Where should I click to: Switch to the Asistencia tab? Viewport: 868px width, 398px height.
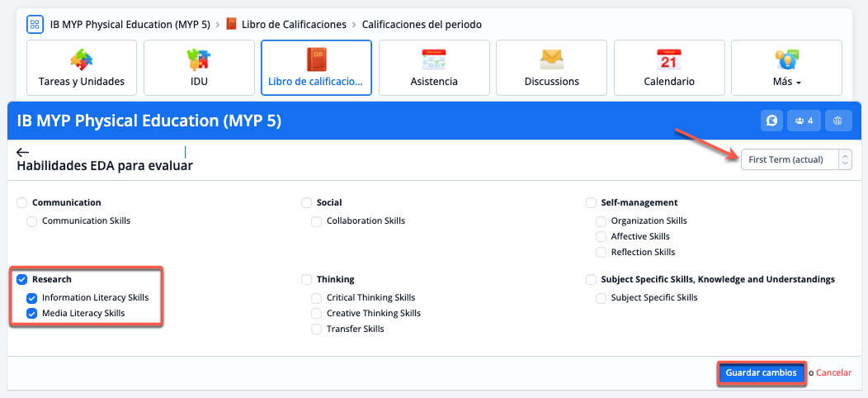tap(434, 68)
